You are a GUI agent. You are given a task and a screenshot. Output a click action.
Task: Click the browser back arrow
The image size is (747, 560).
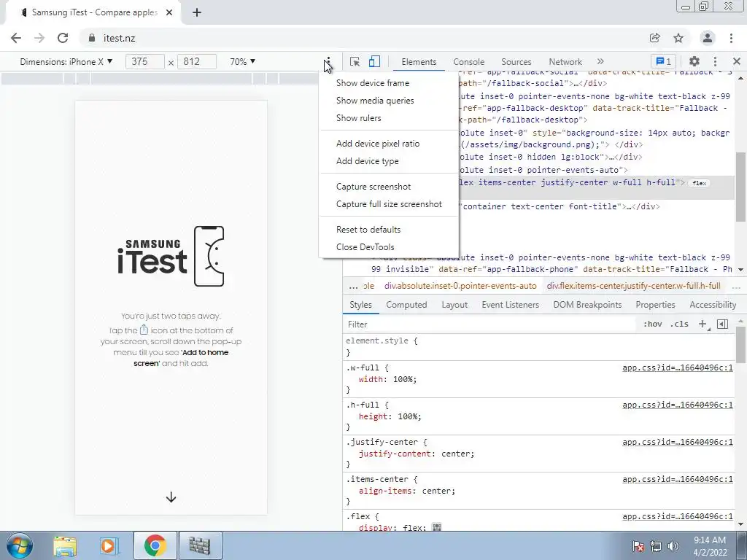[16, 38]
